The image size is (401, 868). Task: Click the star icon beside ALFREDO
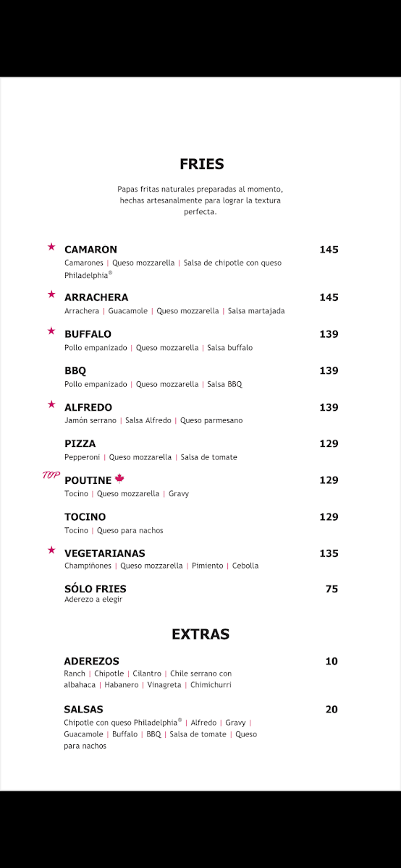click(51, 404)
